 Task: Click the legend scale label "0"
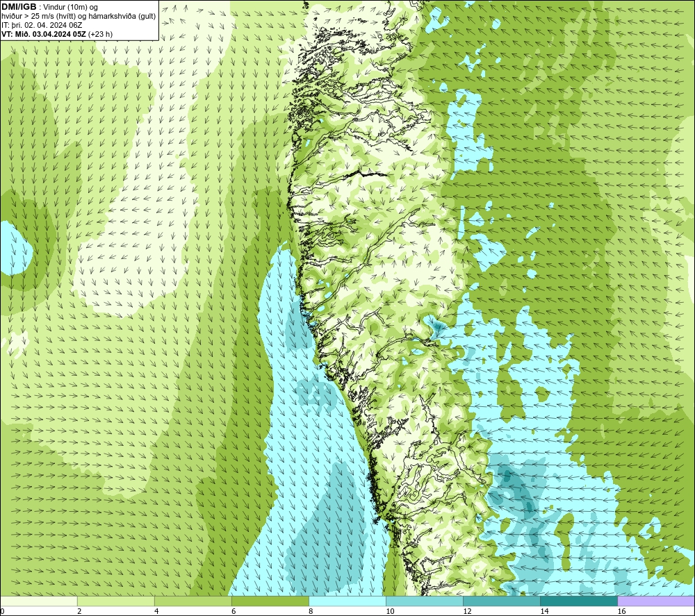2,612
